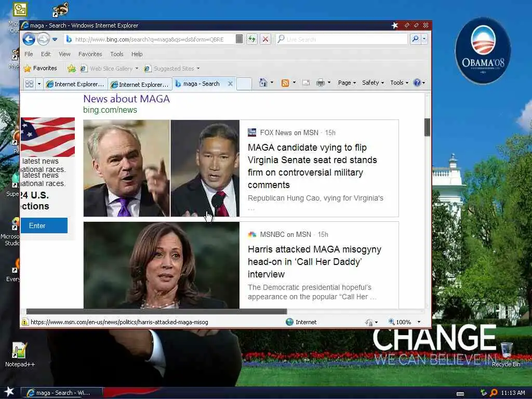Open the Harris attacked MAGA misogyny headline
Viewport: 532px width, 399px height.
click(314, 262)
